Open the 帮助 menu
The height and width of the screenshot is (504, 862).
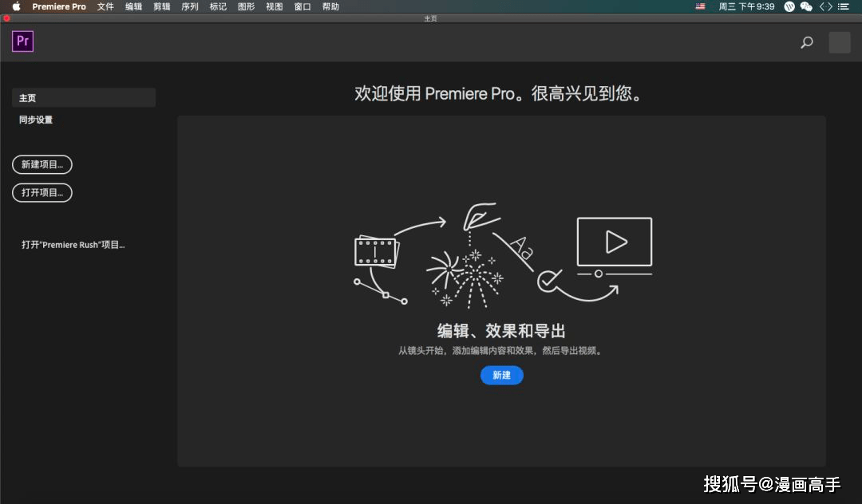click(x=330, y=6)
